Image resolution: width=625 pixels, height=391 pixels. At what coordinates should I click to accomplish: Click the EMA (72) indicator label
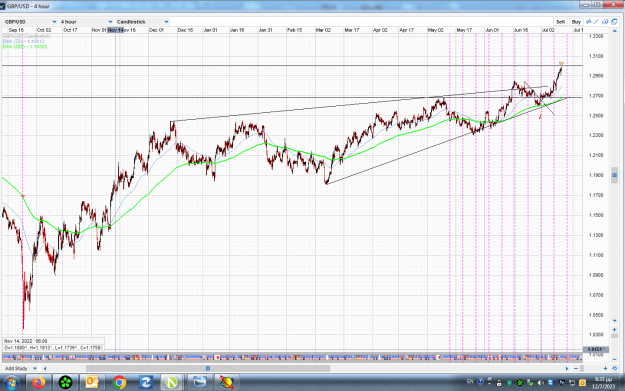click(24, 41)
